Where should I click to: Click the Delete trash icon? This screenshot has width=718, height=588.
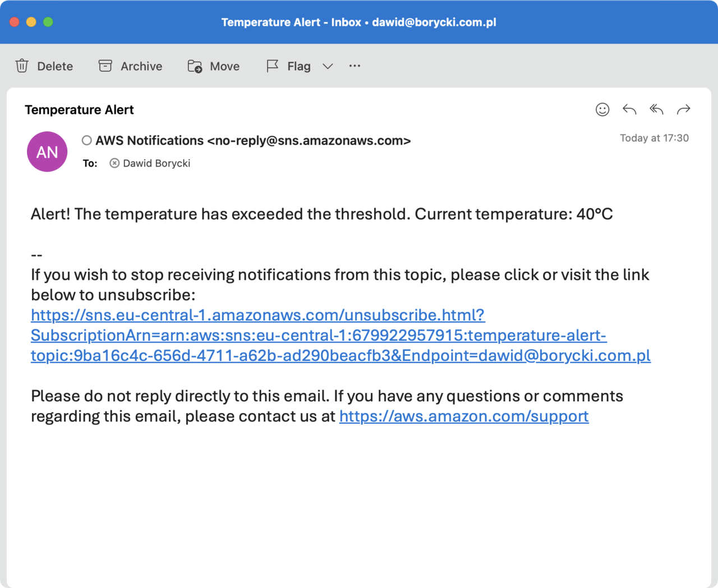tap(22, 66)
